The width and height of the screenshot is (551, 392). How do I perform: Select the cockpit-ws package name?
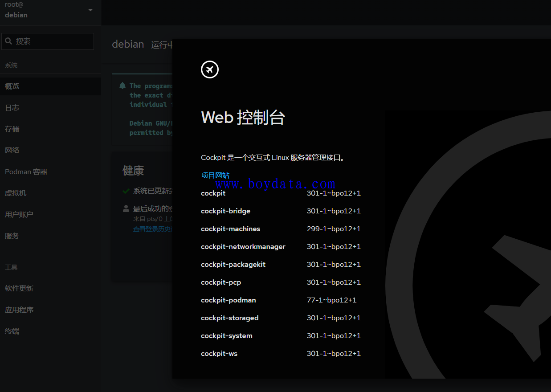[x=219, y=354]
